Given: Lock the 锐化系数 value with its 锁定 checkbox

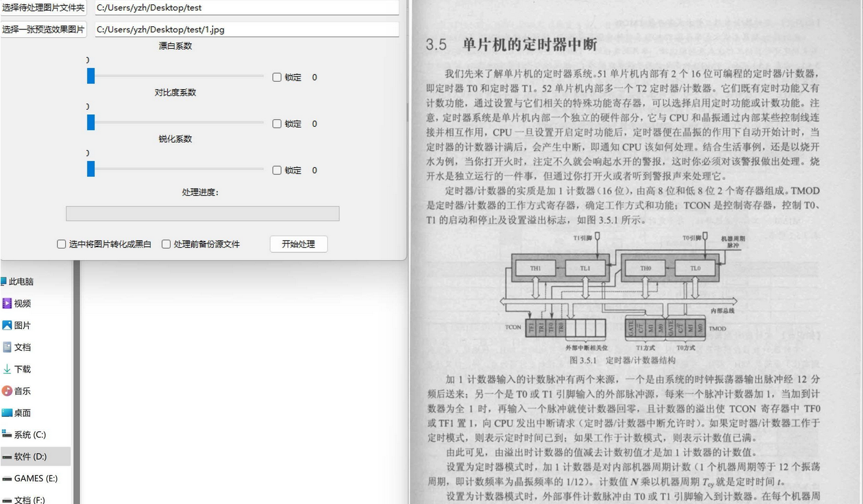Looking at the screenshot, I should click(277, 170).
